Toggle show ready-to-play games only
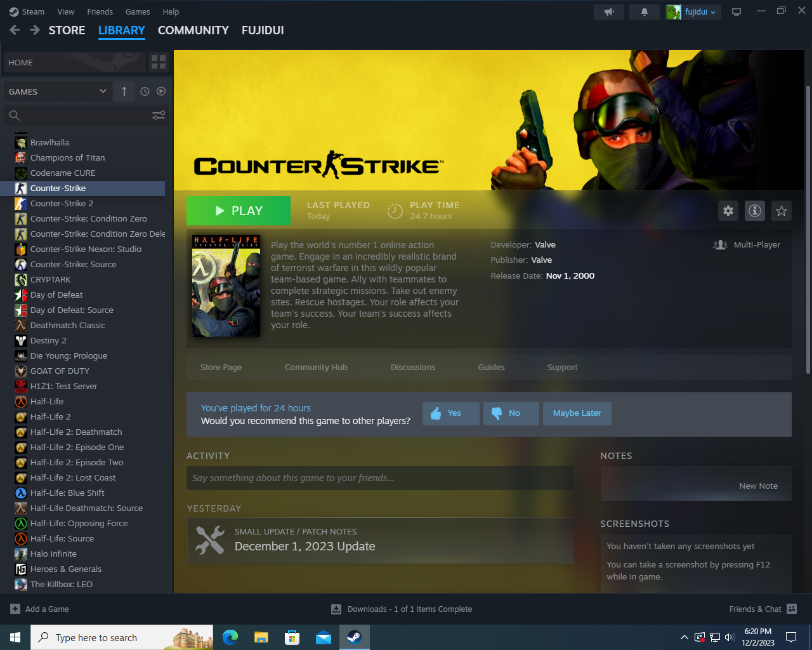The height and width of the screenshot is (650, 812). tap(161, 91)
